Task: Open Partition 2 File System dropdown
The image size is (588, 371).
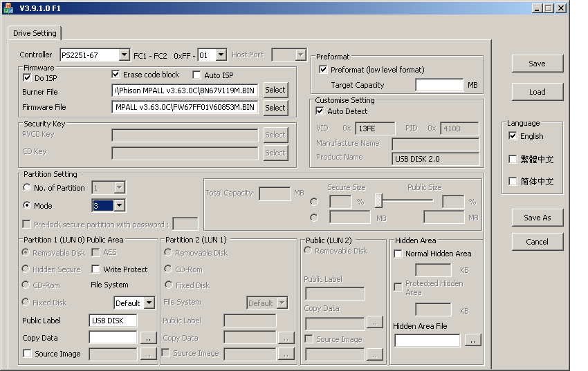Action: 282,303
